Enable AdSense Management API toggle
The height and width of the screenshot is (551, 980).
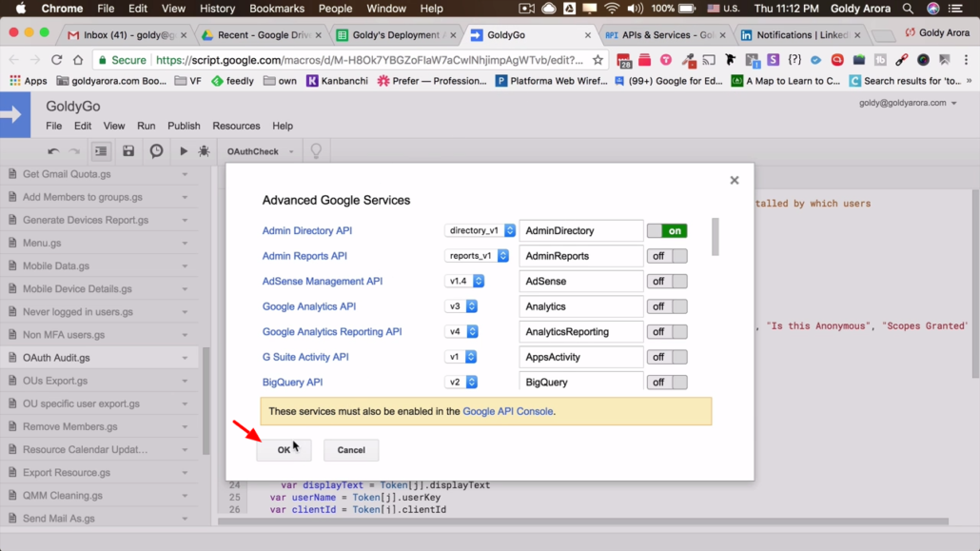[x=667, y=282]
